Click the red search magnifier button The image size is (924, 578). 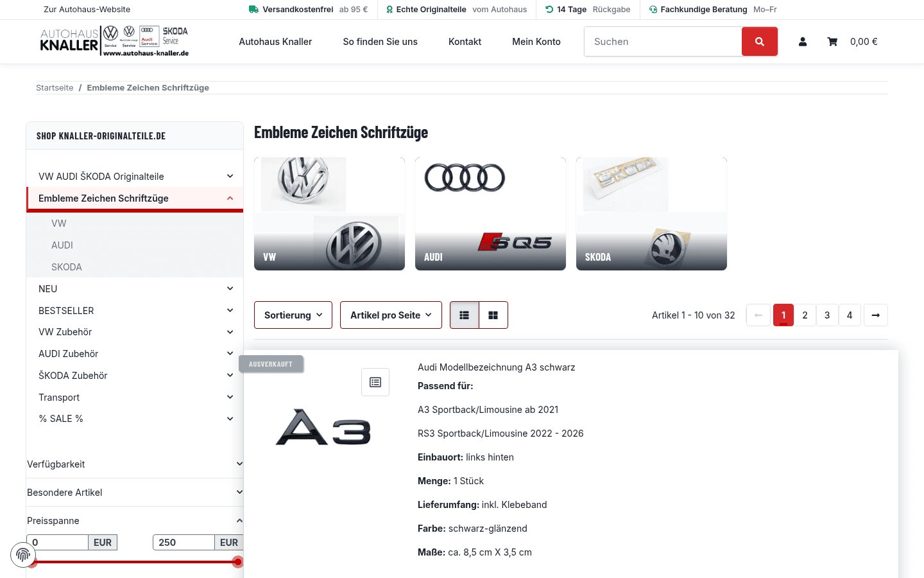pos(759,42)
